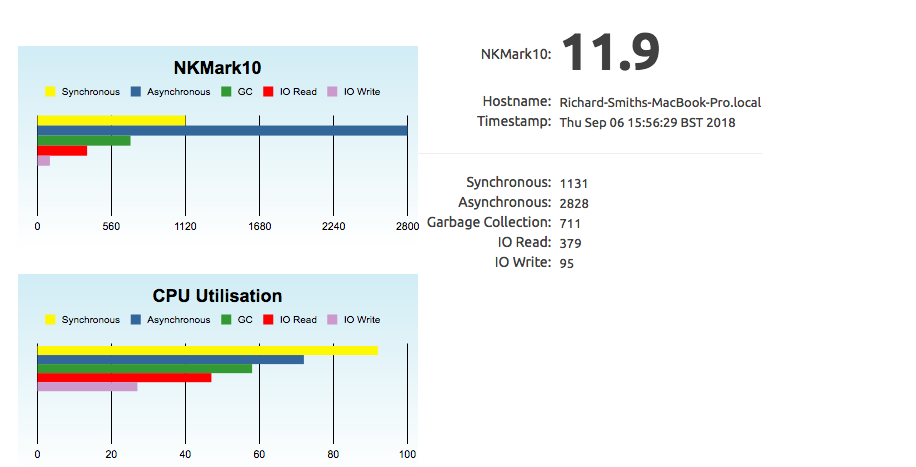The image size is (916, 467).
Task: Click axis tick 2800 on NKMark10 chart
Action: [407, 226]
